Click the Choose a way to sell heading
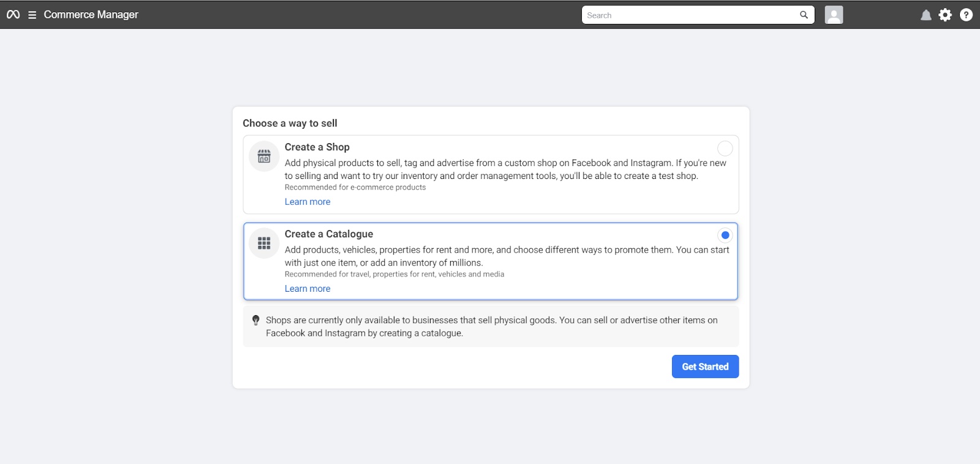Screen dimensions: 980x464 pos(290,123)
